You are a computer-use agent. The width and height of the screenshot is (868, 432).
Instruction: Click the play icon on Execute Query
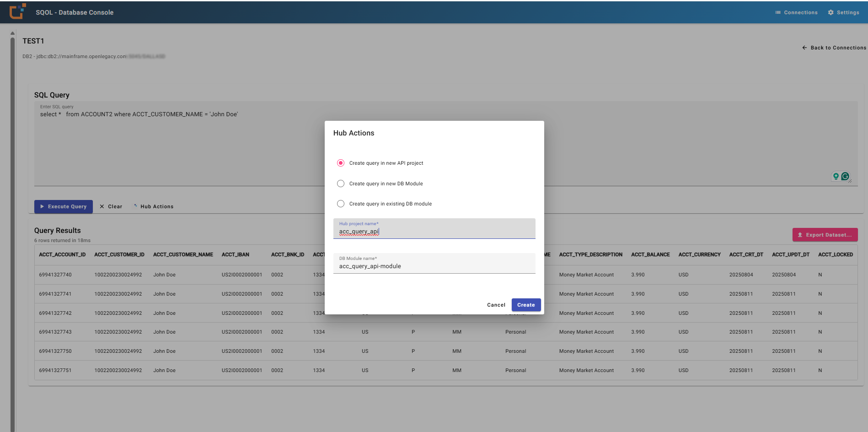tap(42, 206)
